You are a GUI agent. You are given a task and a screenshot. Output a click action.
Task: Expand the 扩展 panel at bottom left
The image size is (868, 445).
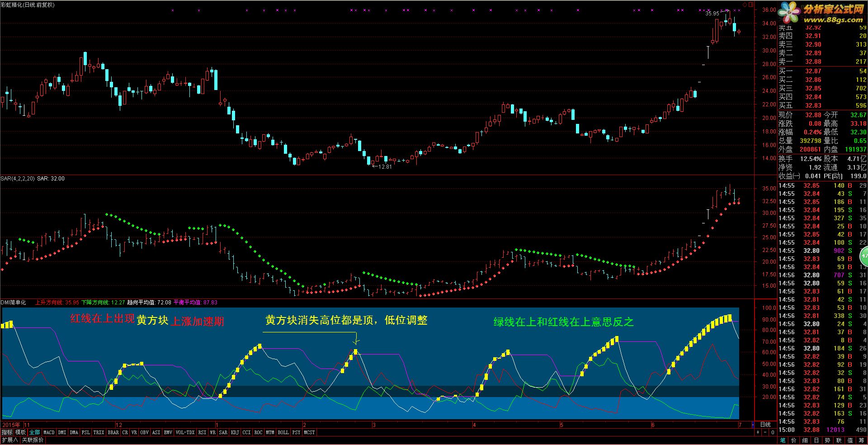(x=9, y=440)
